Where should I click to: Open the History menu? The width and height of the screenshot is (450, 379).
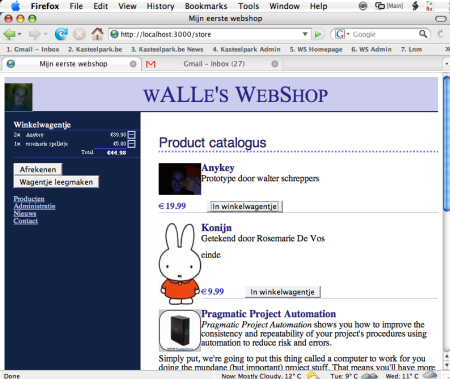click(160, 6)
